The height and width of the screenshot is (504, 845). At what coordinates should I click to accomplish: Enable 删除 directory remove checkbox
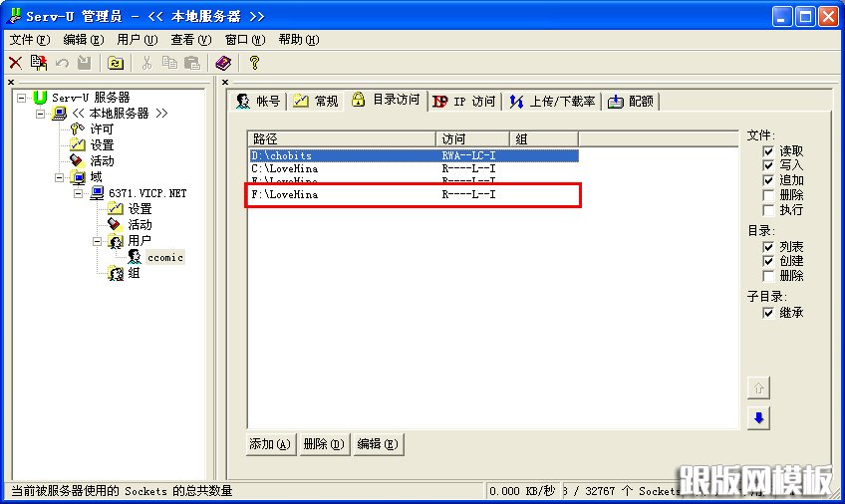point(768,276)
